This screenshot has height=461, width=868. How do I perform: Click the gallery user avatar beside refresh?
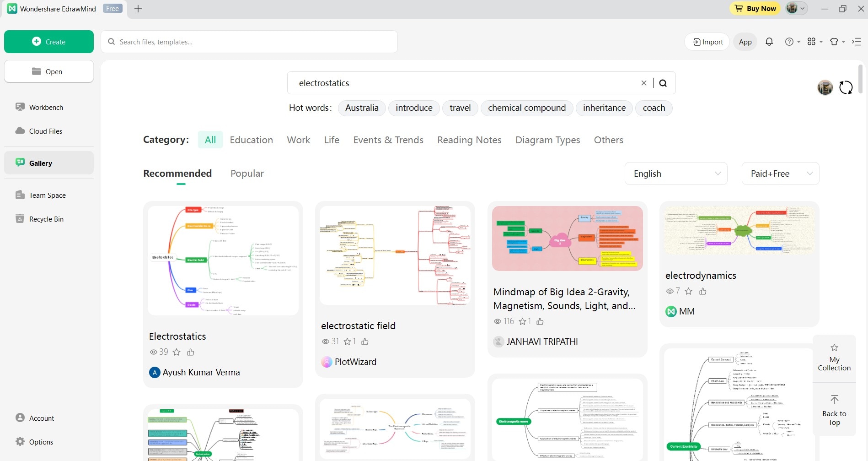coord(825,87)
